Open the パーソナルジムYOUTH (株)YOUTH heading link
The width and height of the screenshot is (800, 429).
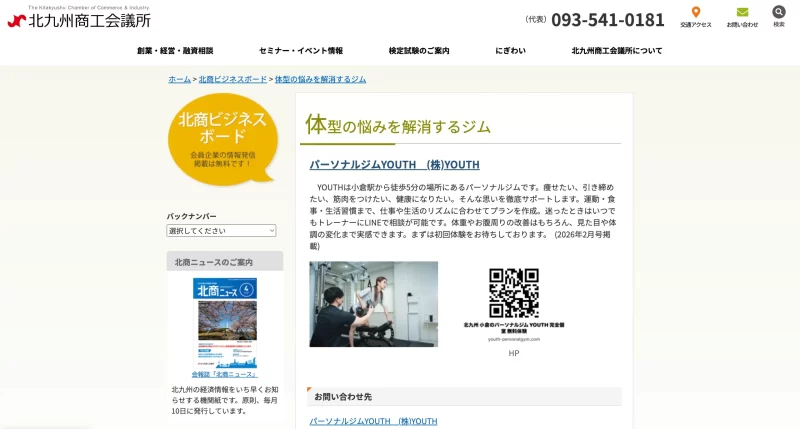point(394,165)
